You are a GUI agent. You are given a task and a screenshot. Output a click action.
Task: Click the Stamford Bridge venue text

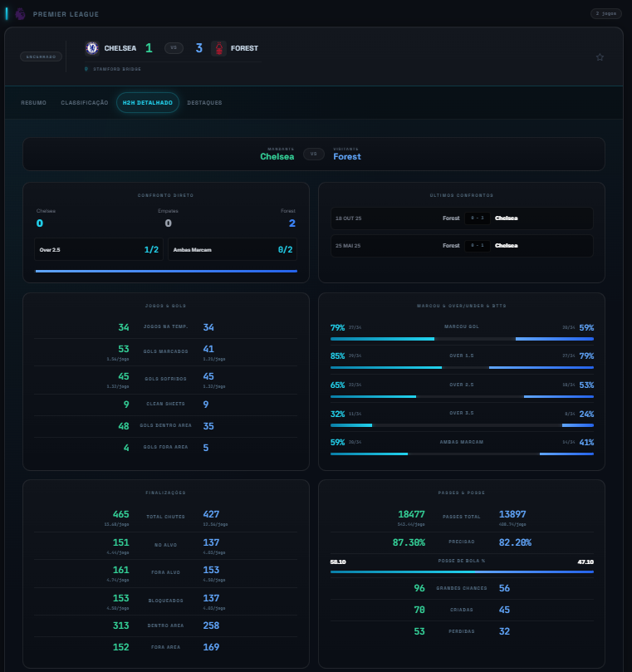coord(117,69)
